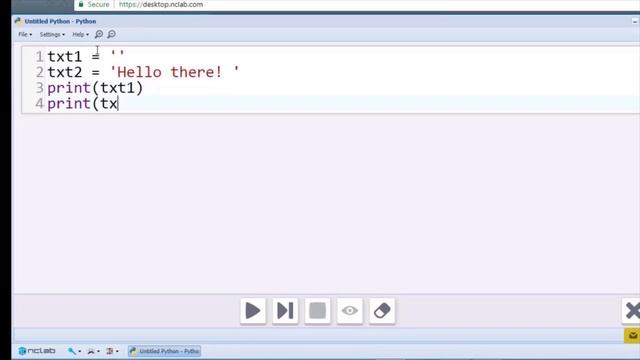Step through code with the step-forward button
Viewport: 640px width, 360px height.
(285, 311)
